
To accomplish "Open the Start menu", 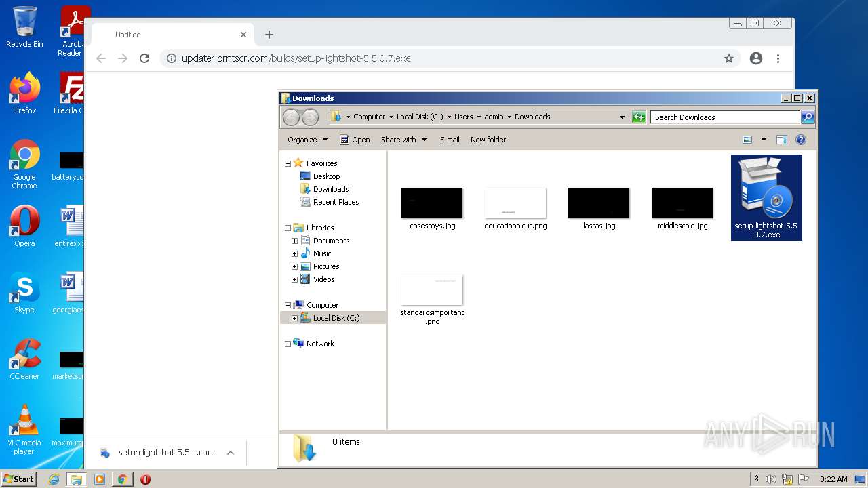I will [x=18, y=479].
